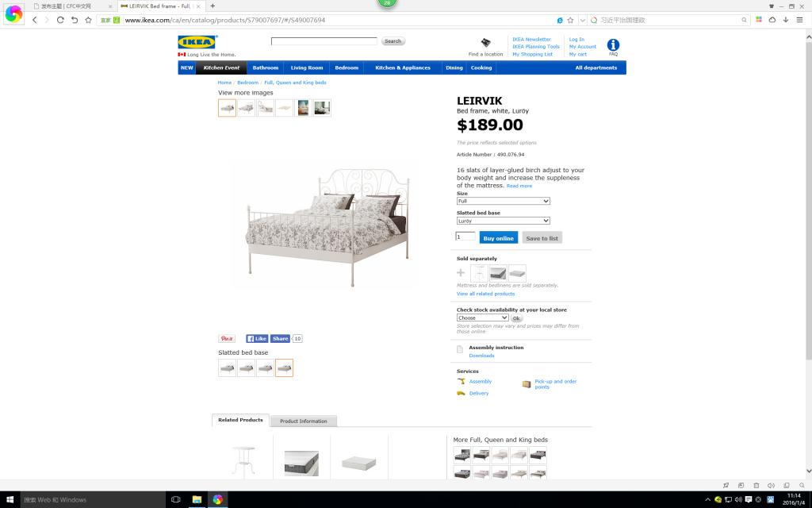Expand the Choose store dropdown
The width and height of the screenshot is (812, 508).
tap(482, 317)
